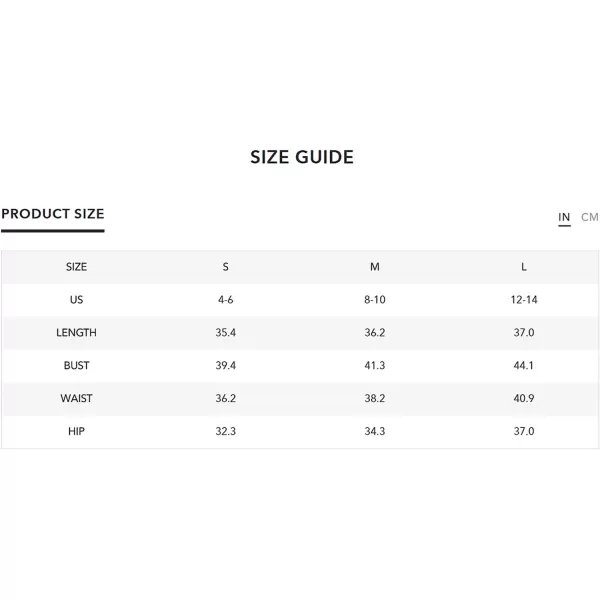Click the HIP row label
The height and width of the screenshot is (600, 600).
pos(76,431)
